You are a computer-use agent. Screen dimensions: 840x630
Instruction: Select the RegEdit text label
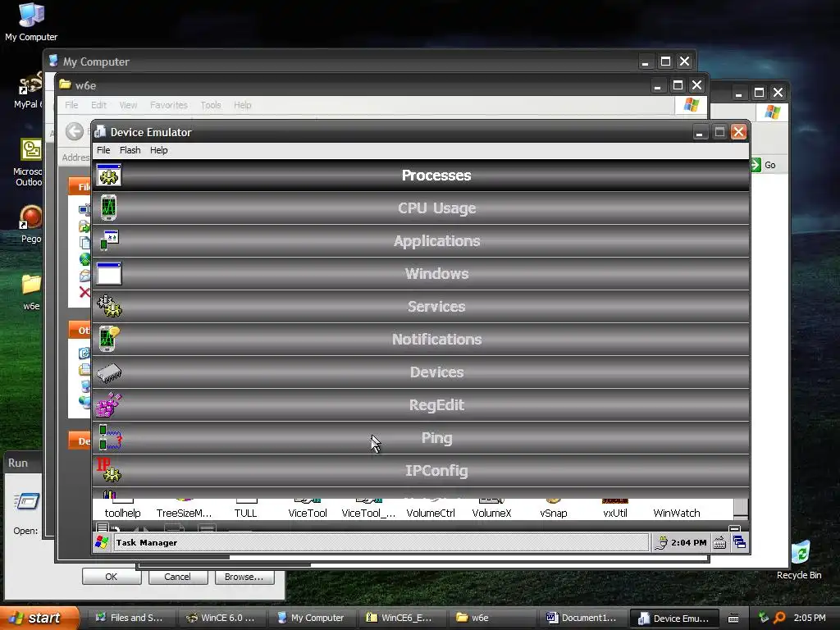(x=436, y=404)
